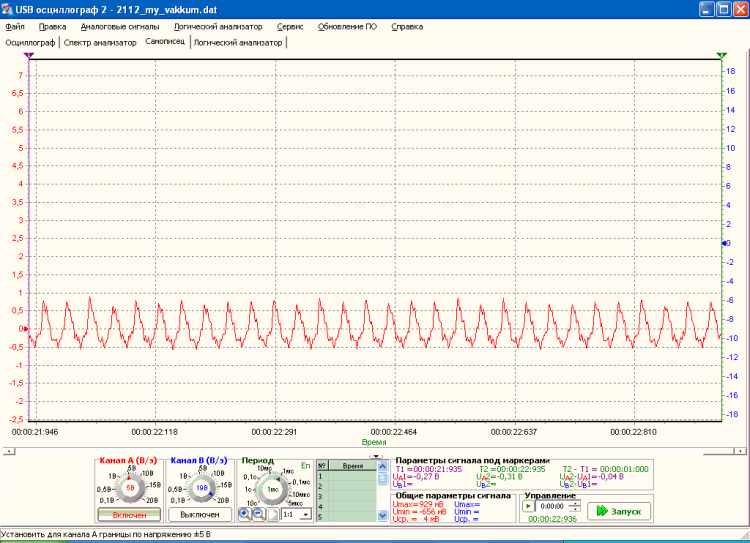Viewport: 750px width, 543px height.
Task: Click the red Channel A zero-level marker
Action: (25, 329)
